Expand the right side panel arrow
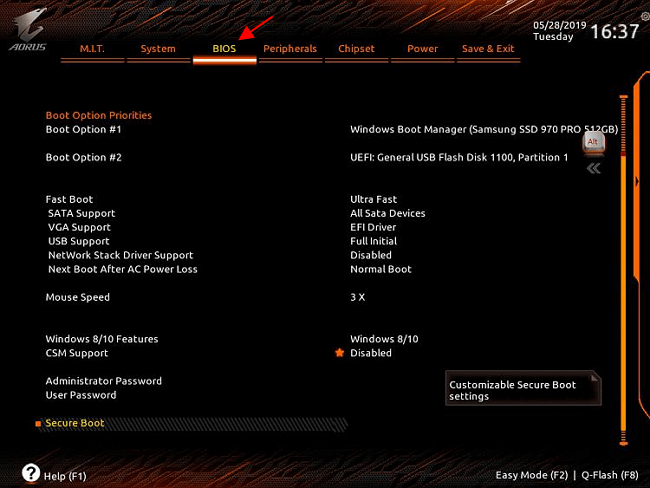The image size is (650, 488). click(637, 181)
